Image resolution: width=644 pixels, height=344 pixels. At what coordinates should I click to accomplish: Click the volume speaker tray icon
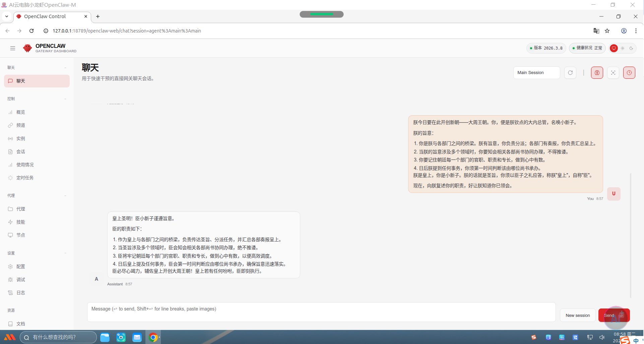(x=602, y=337)
